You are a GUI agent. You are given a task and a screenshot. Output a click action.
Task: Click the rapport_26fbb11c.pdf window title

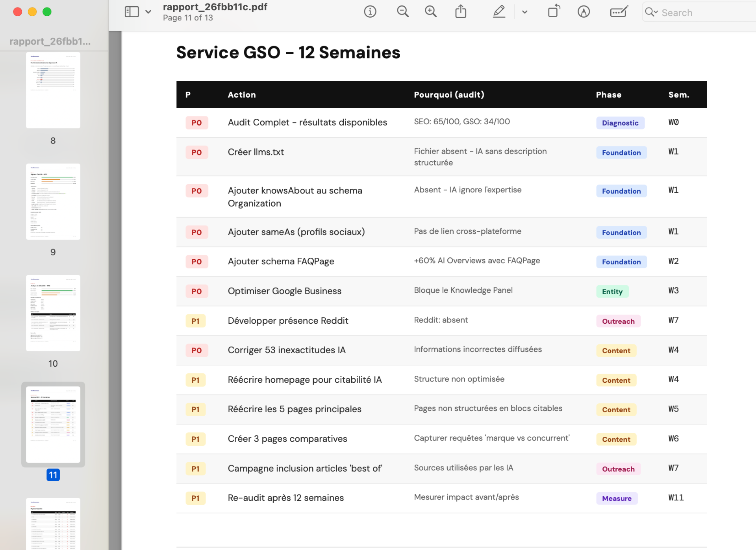click(x=215, y=7)
